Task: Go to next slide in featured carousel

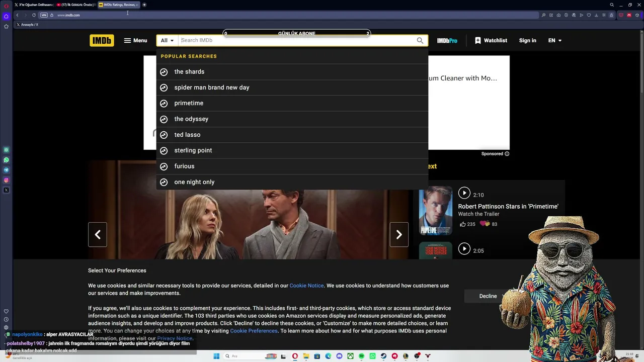Action: point(399,235)
